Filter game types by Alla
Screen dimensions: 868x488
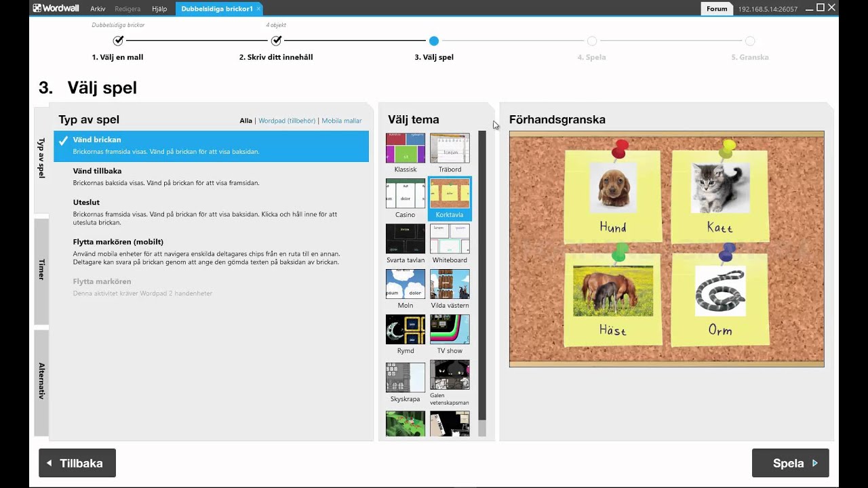[x=245, y=121]
